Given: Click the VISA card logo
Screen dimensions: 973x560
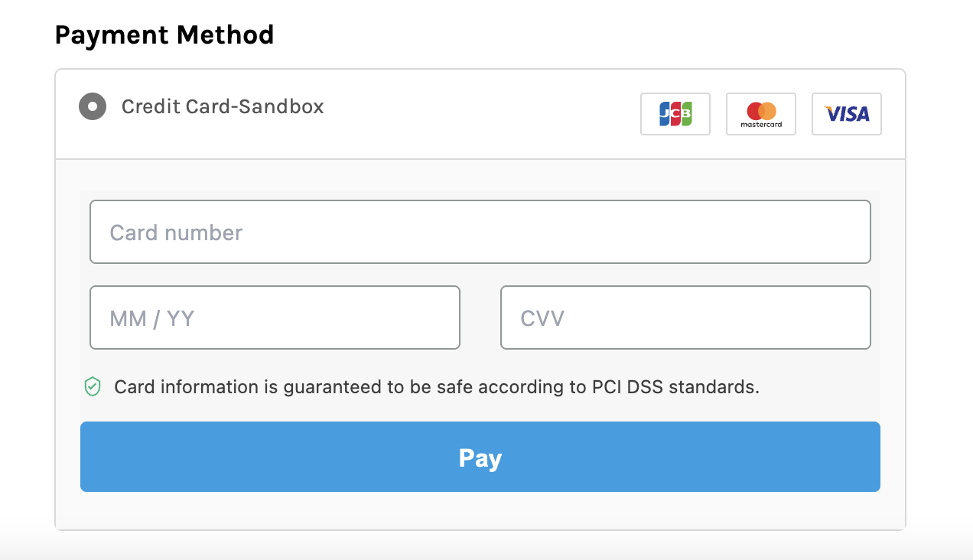Looking at the screenshot, I should coord(847,114).
